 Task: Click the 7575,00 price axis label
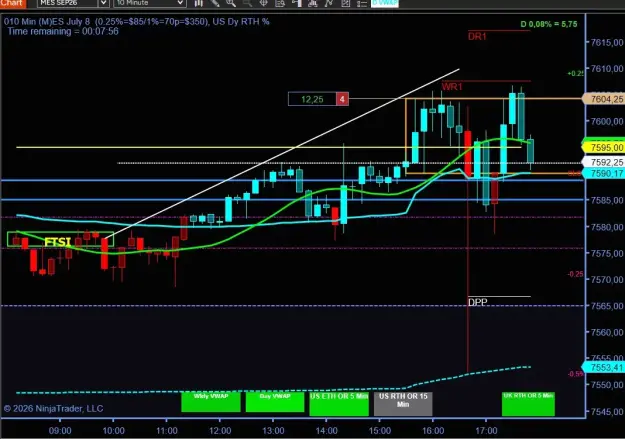(x=607, y=253)
